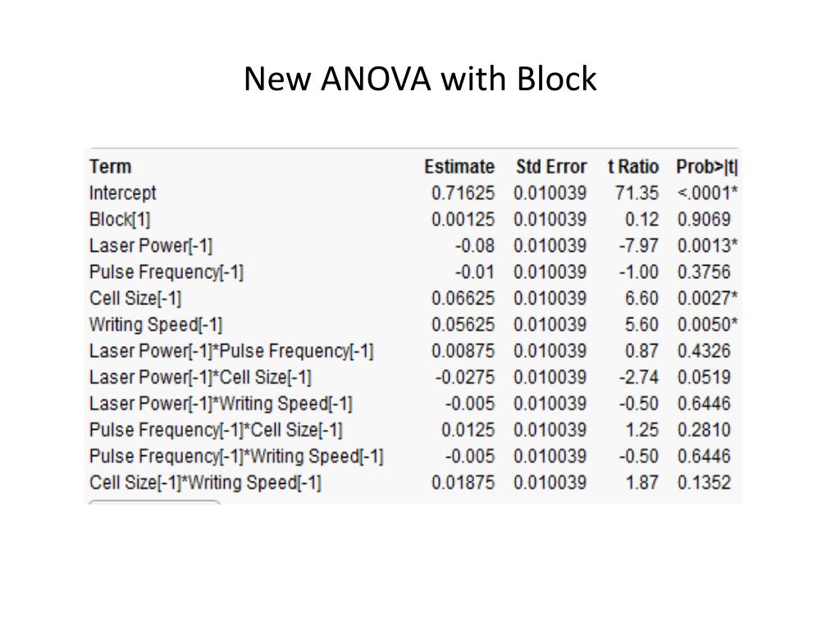Select the Cell Size[-1] term

pos(135,298)
